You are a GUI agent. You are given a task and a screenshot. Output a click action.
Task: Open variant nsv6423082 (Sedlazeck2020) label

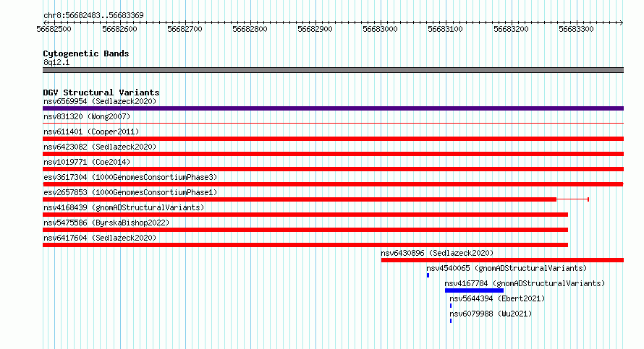(100, 147)
